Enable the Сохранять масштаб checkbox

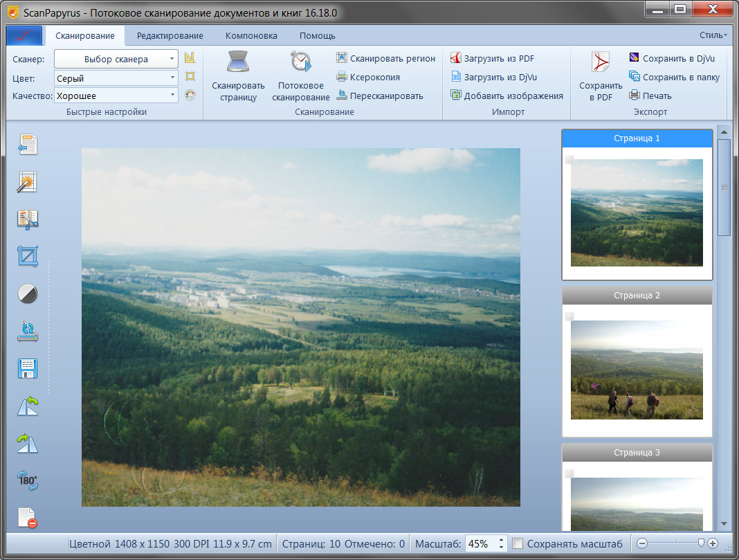(518, 543)
